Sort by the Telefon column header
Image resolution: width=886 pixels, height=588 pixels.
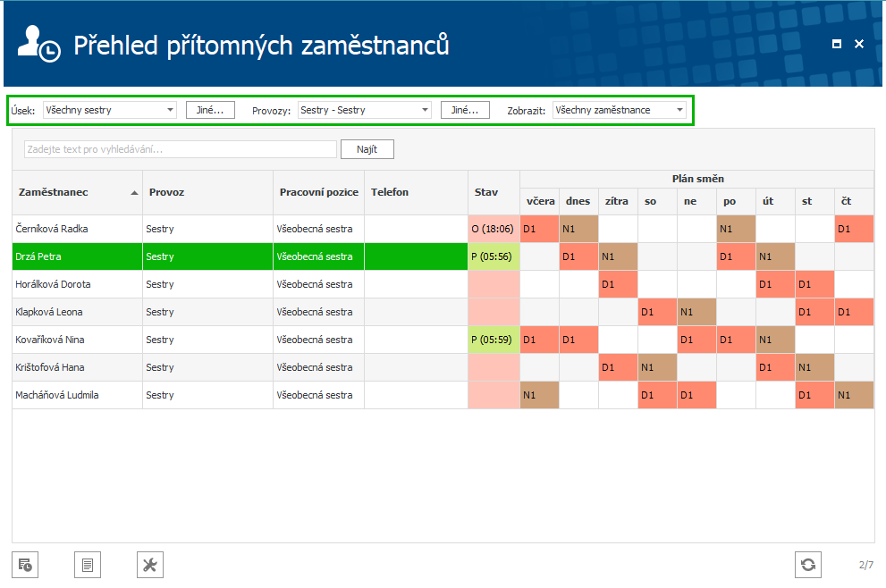pos(416,193)
